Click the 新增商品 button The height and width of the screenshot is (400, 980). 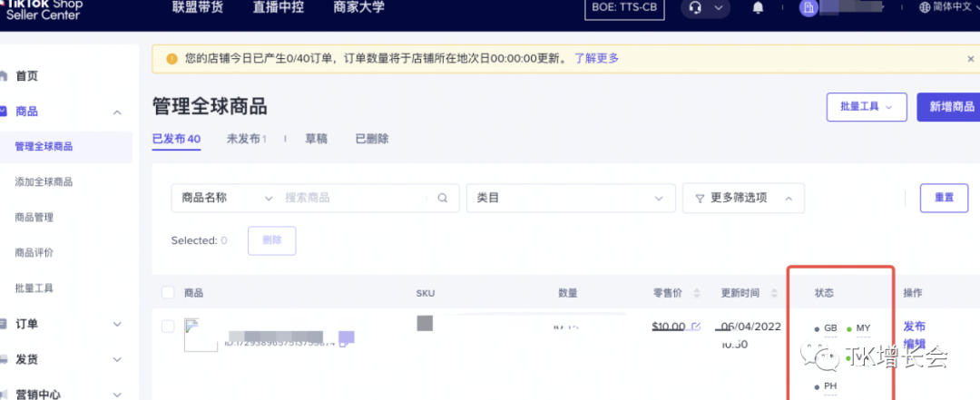click(x=949, y=106)
